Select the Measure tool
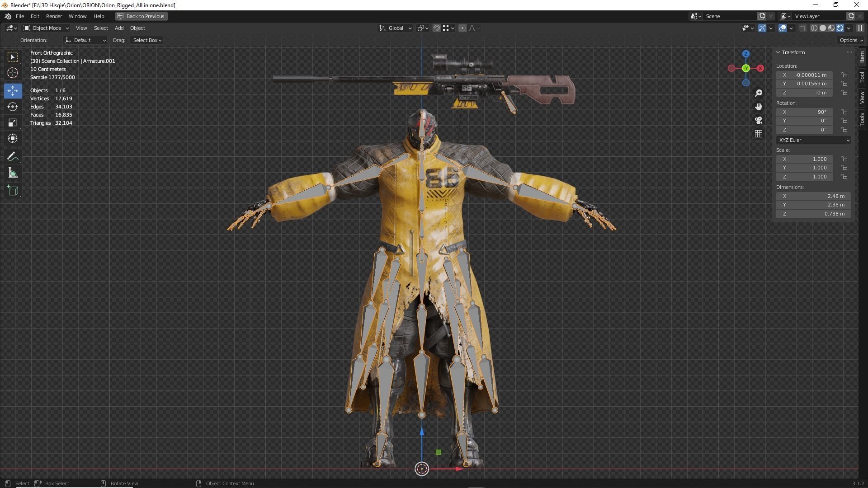868x488 pixels. click(13, 173)
